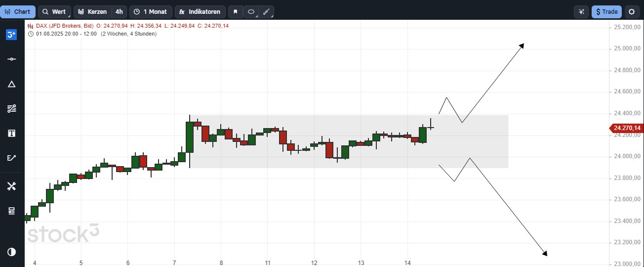The height and width of the screenshot is (267, 644).
Task: Expand the line drawing tool dropdown
Action: click(266, 12)
